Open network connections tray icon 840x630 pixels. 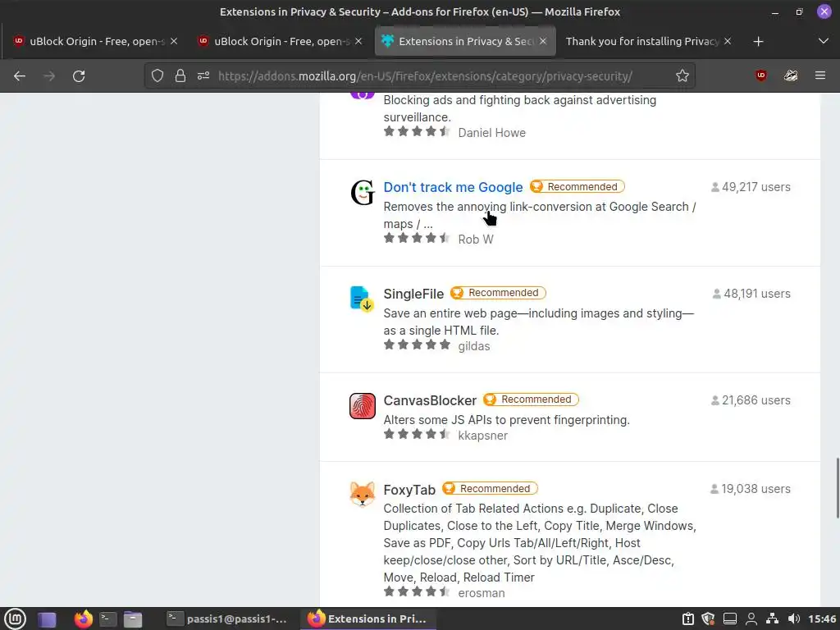coord(772,619)
